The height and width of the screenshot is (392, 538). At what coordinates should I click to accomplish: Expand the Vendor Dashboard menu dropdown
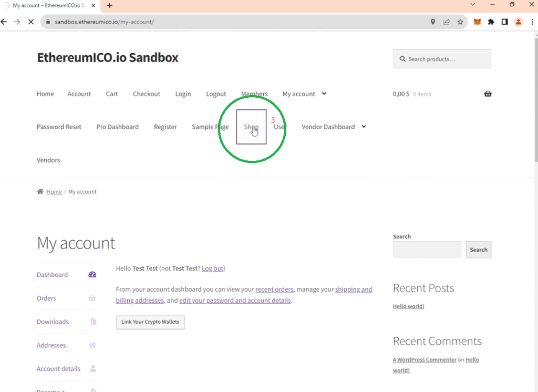tap(364, 127)
